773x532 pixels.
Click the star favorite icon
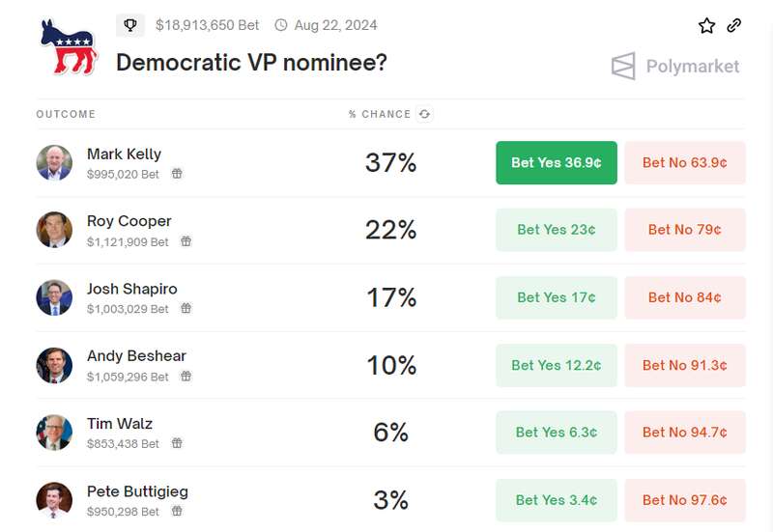(x=706, y=26)
